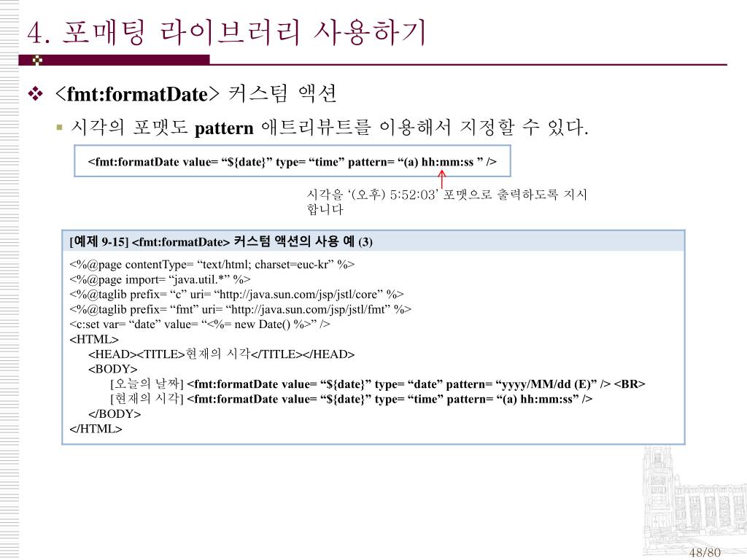This screenshot has height=560, width=747.
Task: Click the annotation '시각을 '(오후) 5:52:03' 포맷으로 출력하도록 지시'
Action: [x=447, y=194]
